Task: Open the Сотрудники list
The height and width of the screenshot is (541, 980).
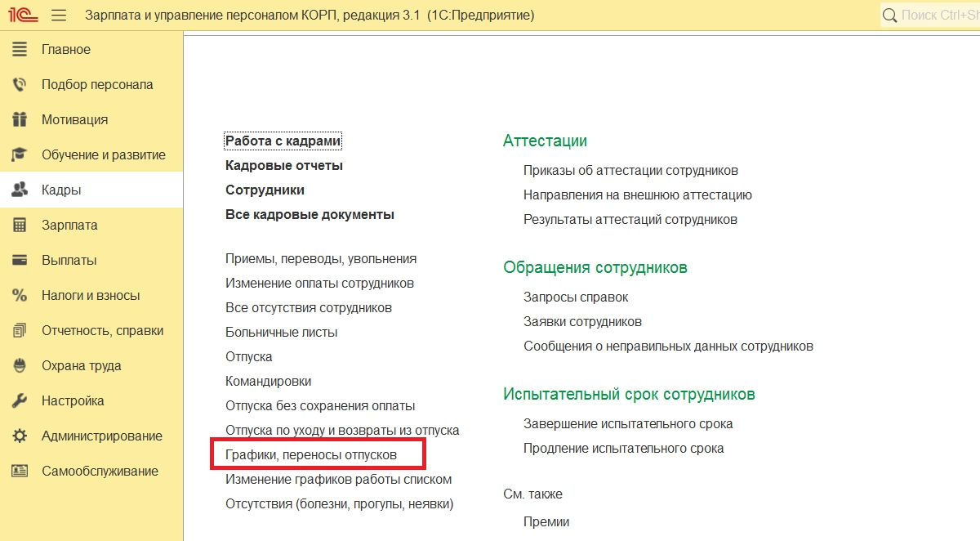Action: pyautogui.click(x=265, y=190)
